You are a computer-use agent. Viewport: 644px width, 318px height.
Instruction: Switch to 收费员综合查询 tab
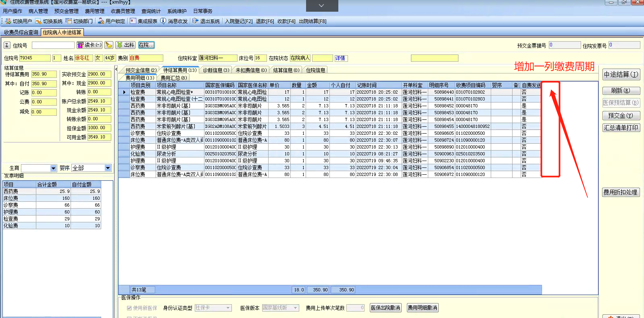[21, 32]
